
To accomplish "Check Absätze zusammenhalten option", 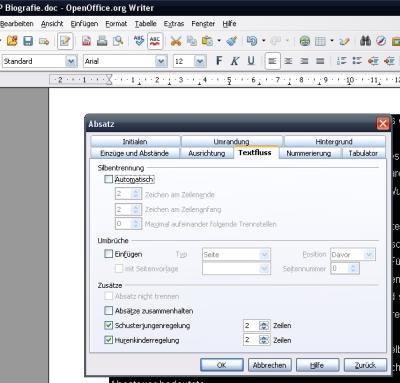I will click(x=109, y=311).
